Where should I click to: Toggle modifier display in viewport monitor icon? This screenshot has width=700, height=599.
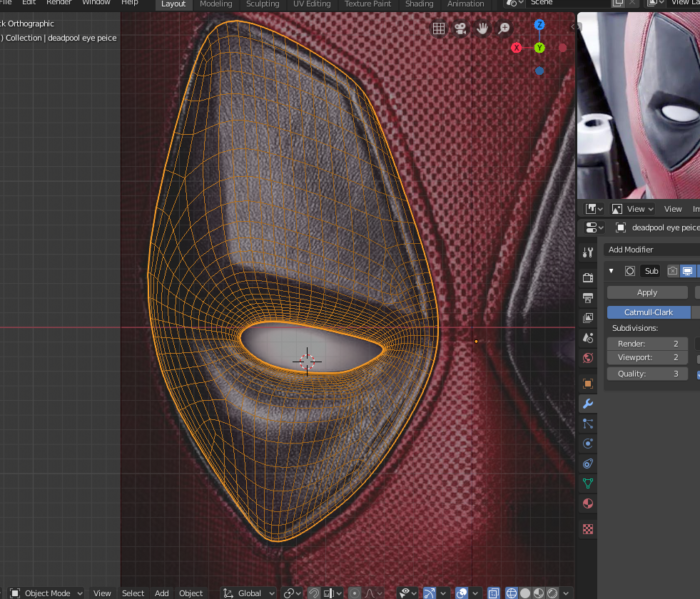(x=687, y=271)
